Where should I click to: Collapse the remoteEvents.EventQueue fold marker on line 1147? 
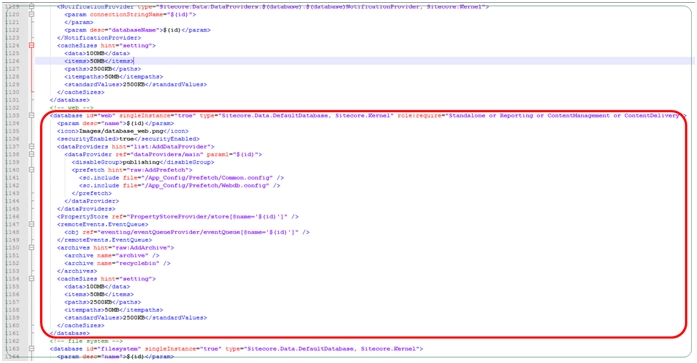(x=32, y=224)
